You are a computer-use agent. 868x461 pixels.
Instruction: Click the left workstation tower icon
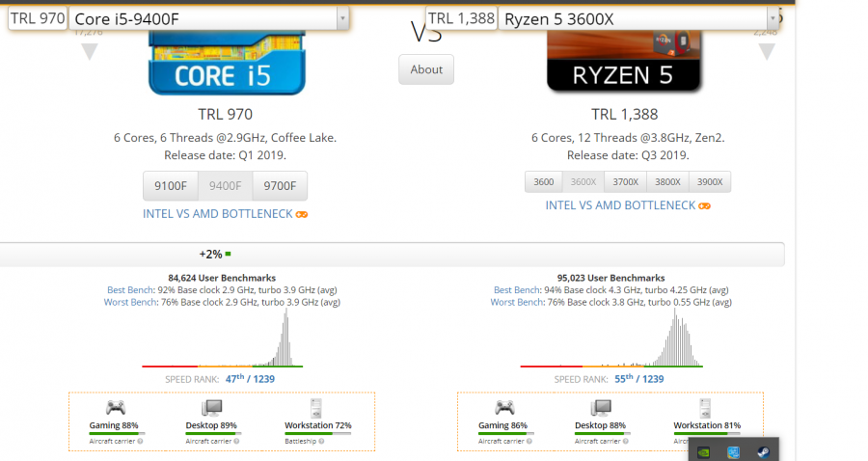pos(314,407)
